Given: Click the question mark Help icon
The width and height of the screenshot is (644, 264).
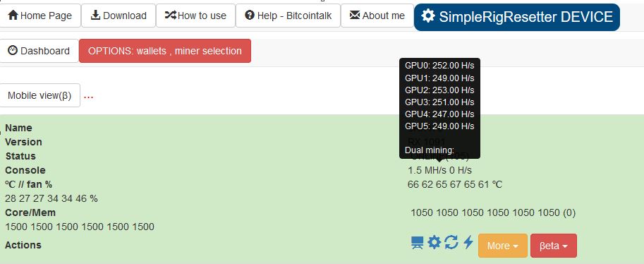Looking at the screenshot, I should click(249, 16).
